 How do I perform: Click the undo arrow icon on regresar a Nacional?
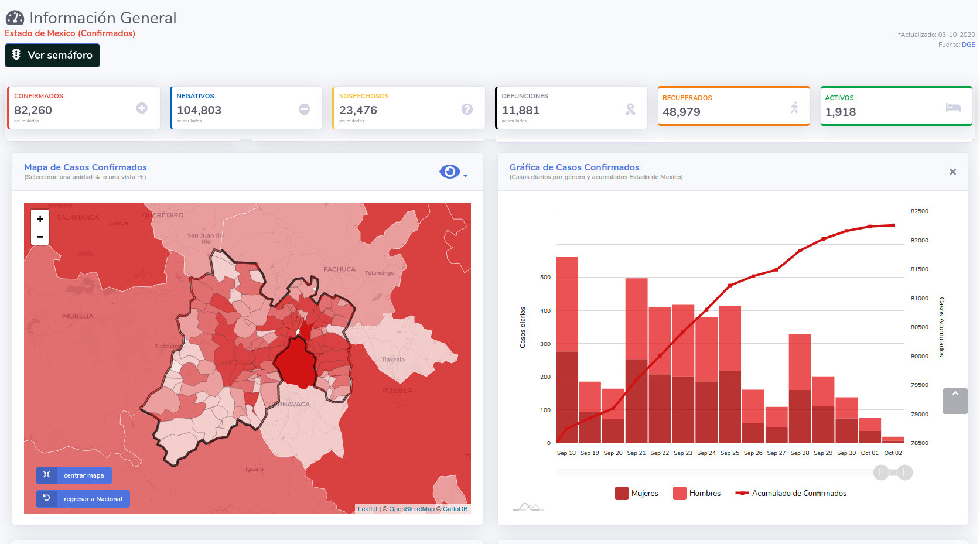[x=46, y=498]
